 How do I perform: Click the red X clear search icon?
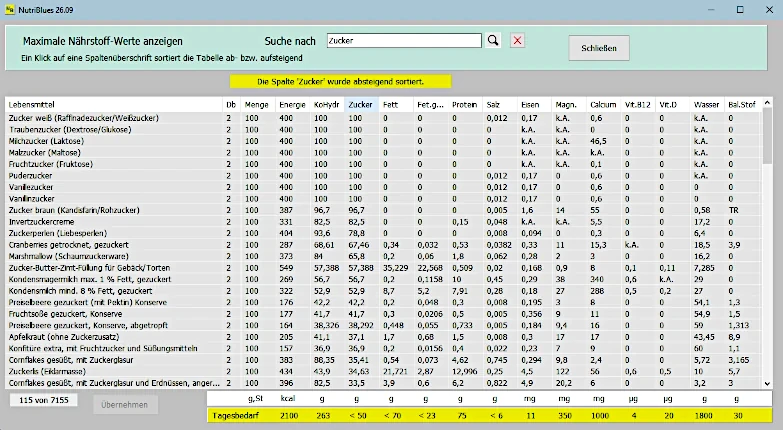tap(517, 41)
